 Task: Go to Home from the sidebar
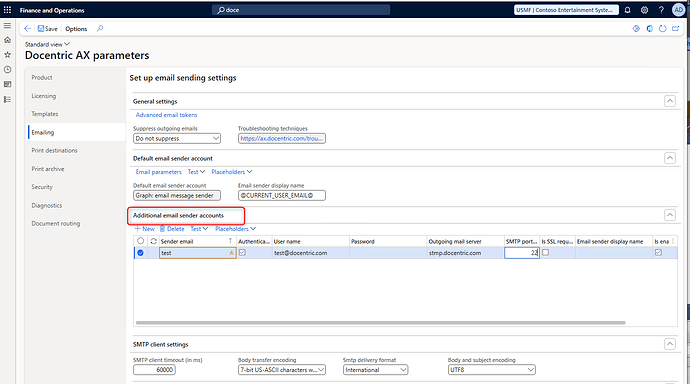7,40
